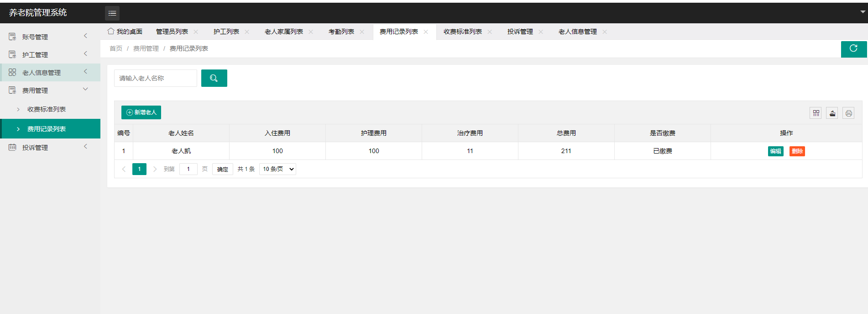868x314 pixels.
Task: Click the page number jump input
Action: coord(188,169)
